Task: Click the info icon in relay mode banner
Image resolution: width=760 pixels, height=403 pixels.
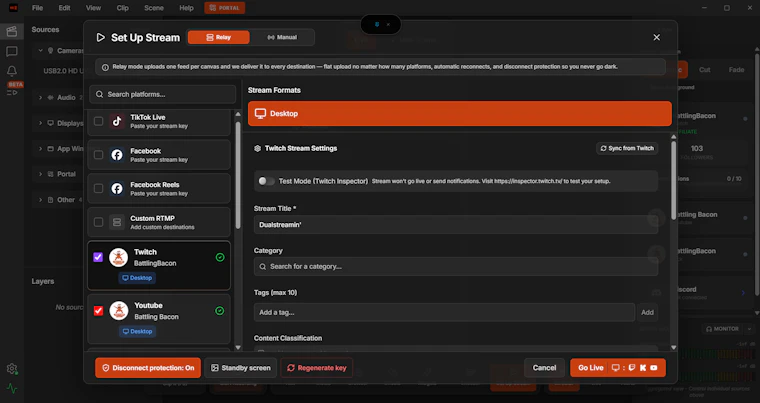Action: click(x=105, y=67)
